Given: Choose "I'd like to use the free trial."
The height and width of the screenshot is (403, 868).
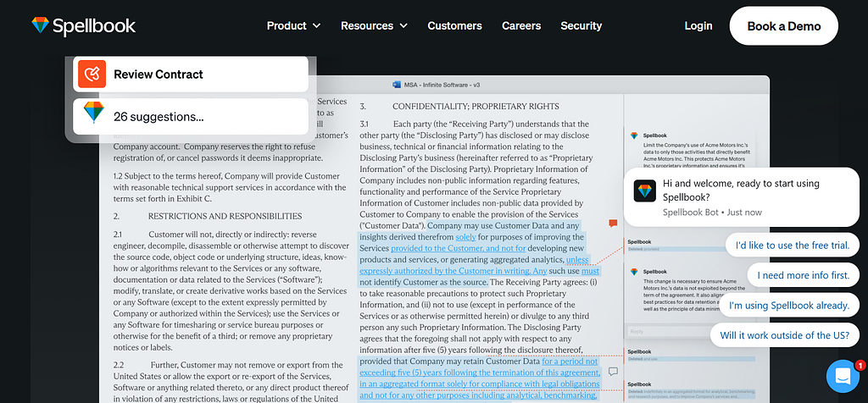Looking at the screenshot, I should 793,245.
